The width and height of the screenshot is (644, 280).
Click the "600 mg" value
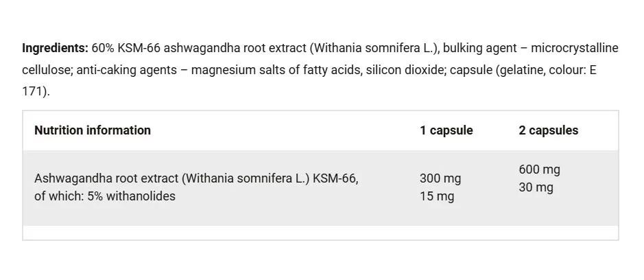[540, 170]
